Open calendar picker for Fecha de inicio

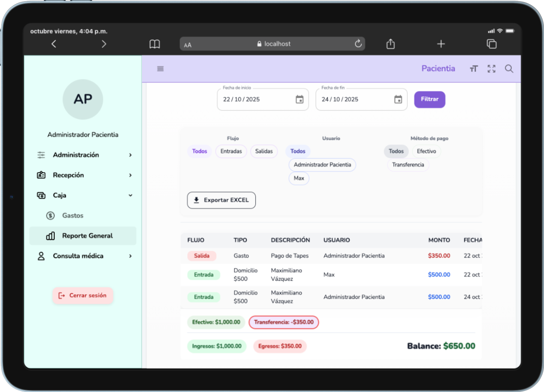[299, 100]
